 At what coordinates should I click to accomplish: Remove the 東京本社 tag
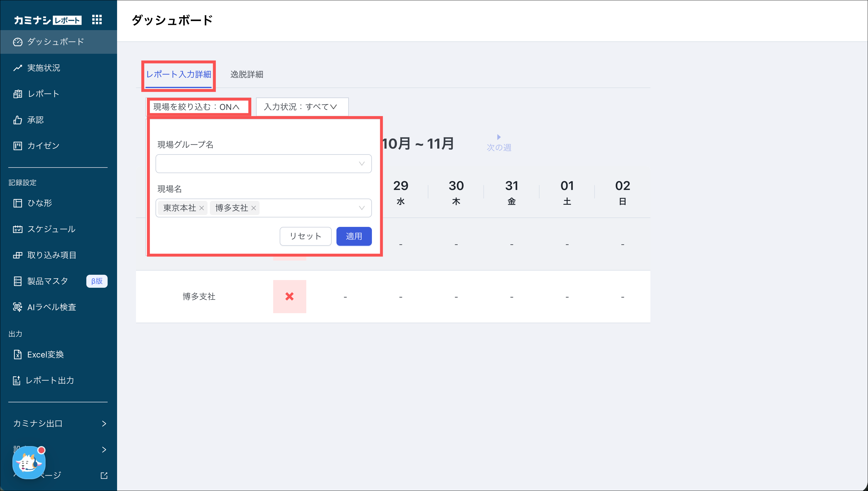tap(201, 208)
